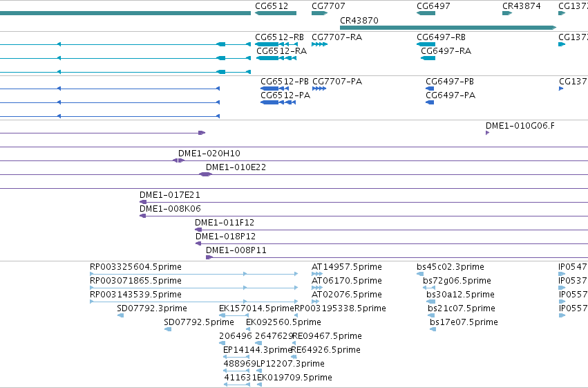Click the DME1-018P12 label
588x388 pixels.
point(226,237)
